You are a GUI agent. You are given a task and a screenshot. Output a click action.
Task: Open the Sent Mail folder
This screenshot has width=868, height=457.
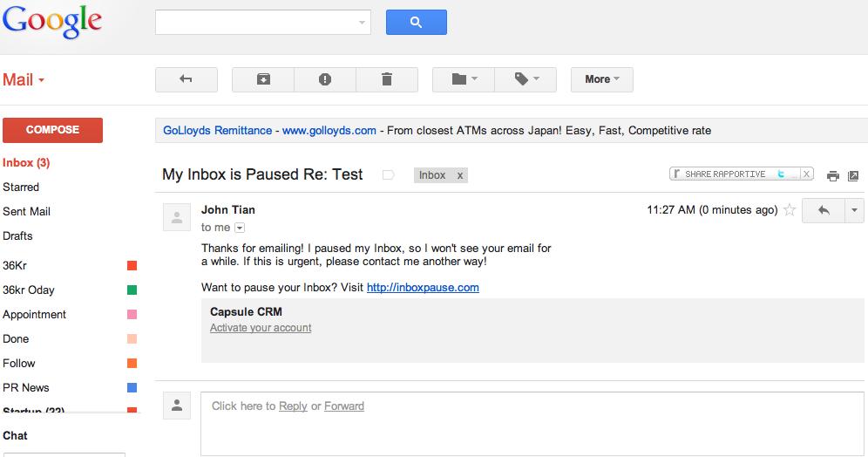(26, 212)
